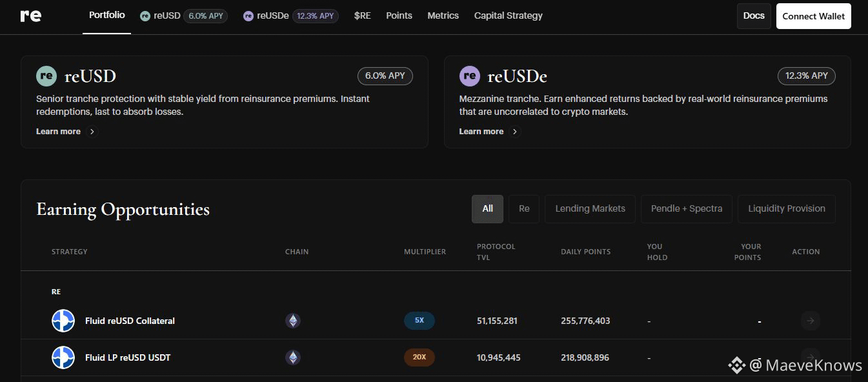Click the 12.3% APY badge in the navigation bar

[x=316, y=16]
